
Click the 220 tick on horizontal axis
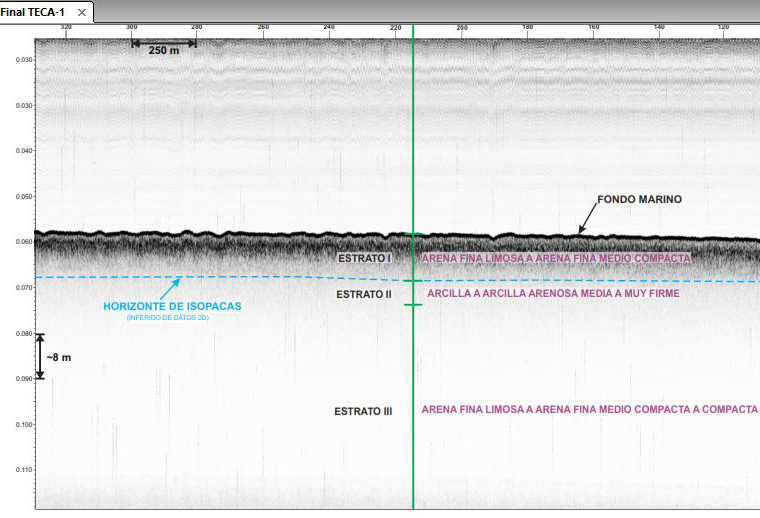click(396, 28)
